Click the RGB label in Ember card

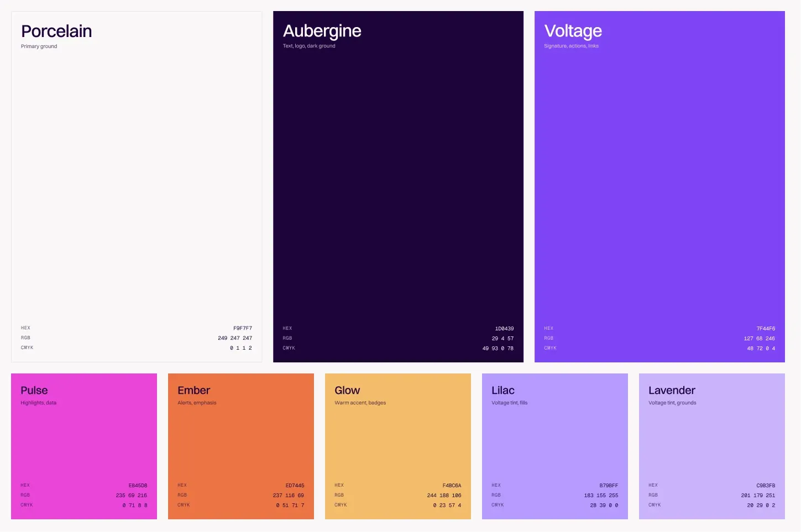tap(182, 495)
